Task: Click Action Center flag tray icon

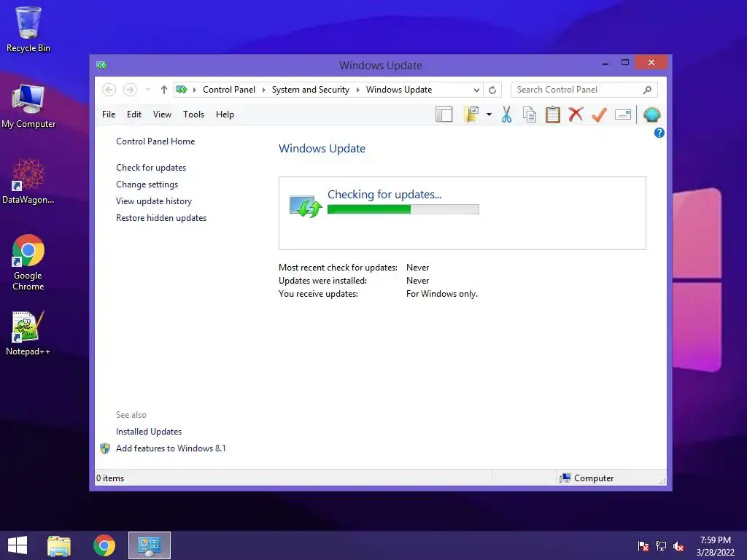Action: point(643,545)
